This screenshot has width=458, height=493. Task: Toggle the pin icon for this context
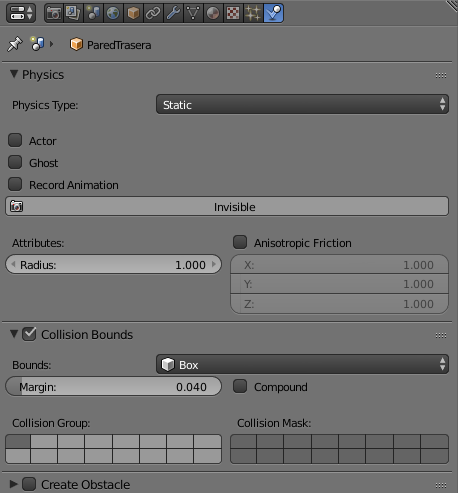click(15, 44)
